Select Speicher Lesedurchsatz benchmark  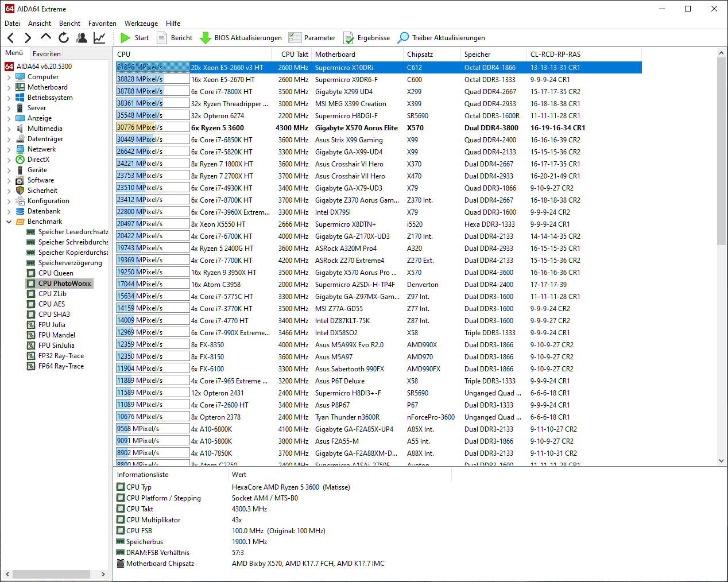point(67,232)
